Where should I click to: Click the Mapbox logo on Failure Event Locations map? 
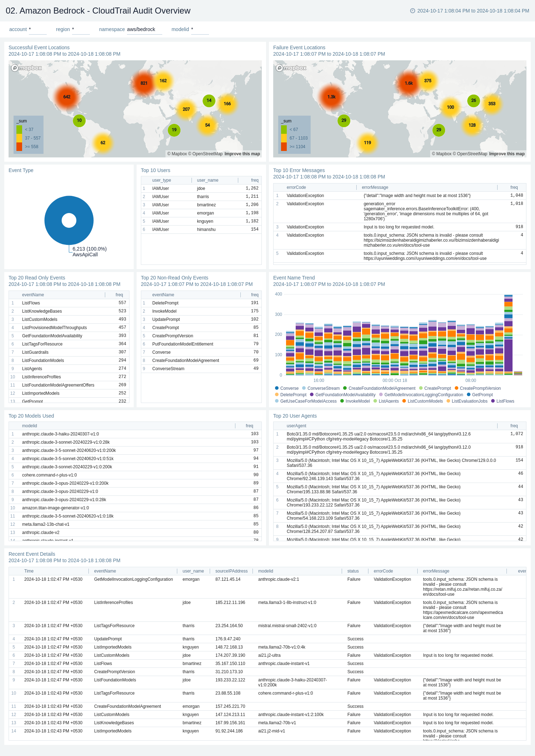point(291,68)
